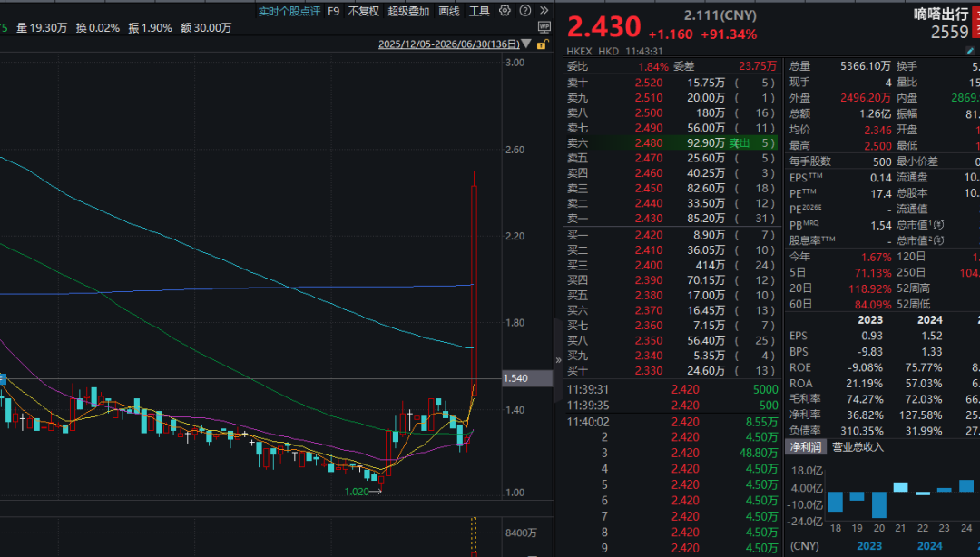Click the blue pencil edit icon
Screen dimensions: 980x557
point(970,51)
